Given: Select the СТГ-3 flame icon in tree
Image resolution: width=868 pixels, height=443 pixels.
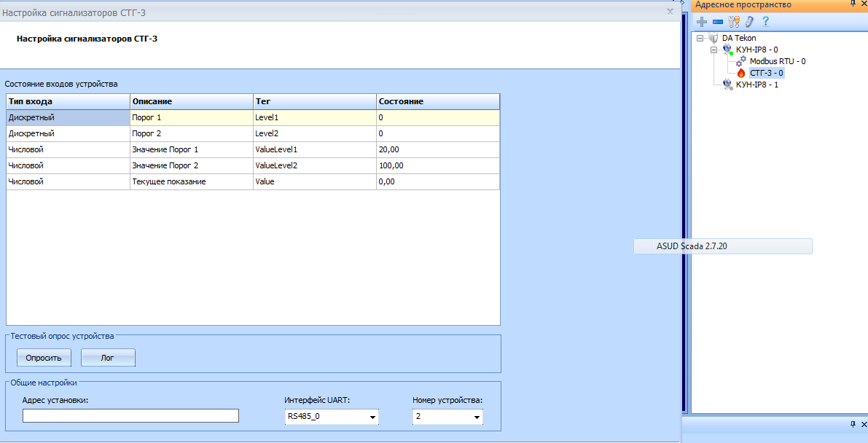Looking at the screenshot, I should 741,73.
